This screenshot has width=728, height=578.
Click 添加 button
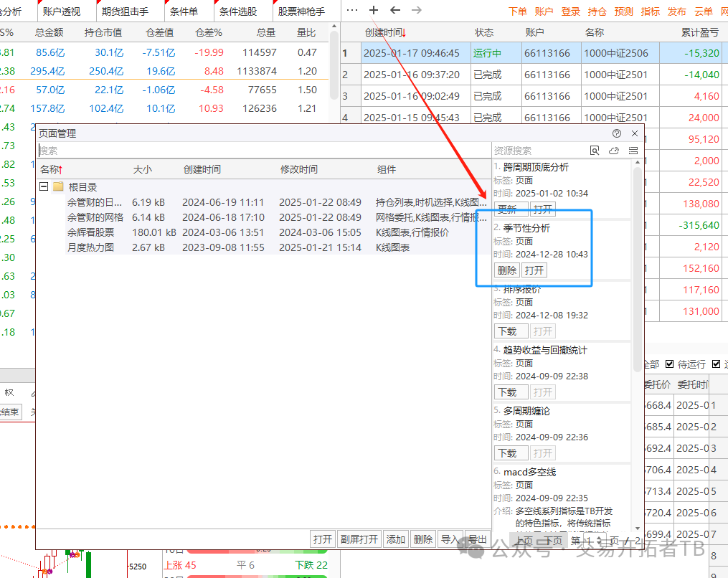click(x=396, y=539)
